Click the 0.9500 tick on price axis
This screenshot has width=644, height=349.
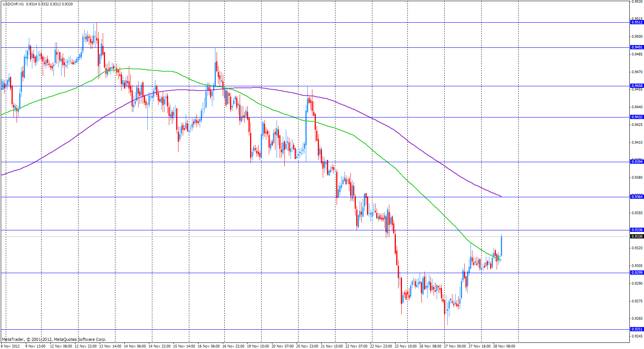637,37
